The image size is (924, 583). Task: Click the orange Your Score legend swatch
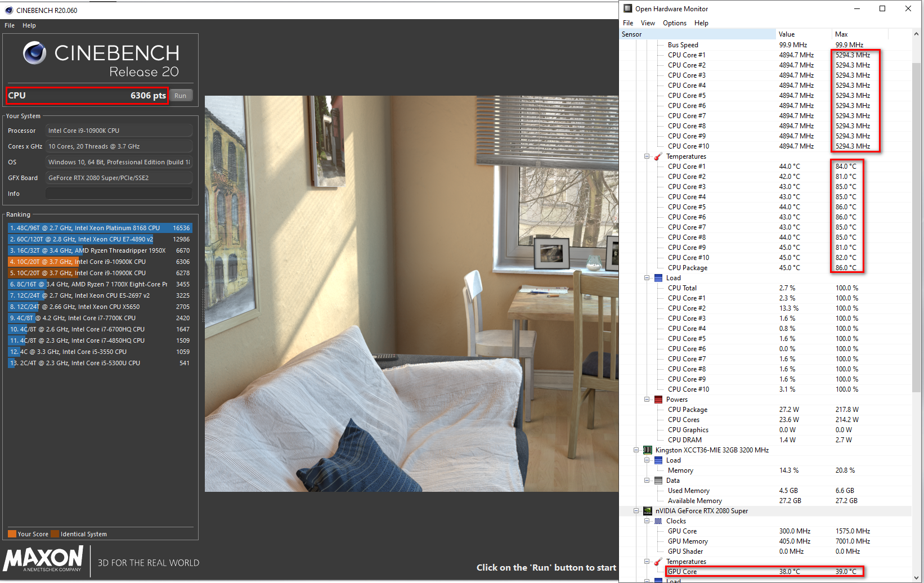click(x=12, y=534)
